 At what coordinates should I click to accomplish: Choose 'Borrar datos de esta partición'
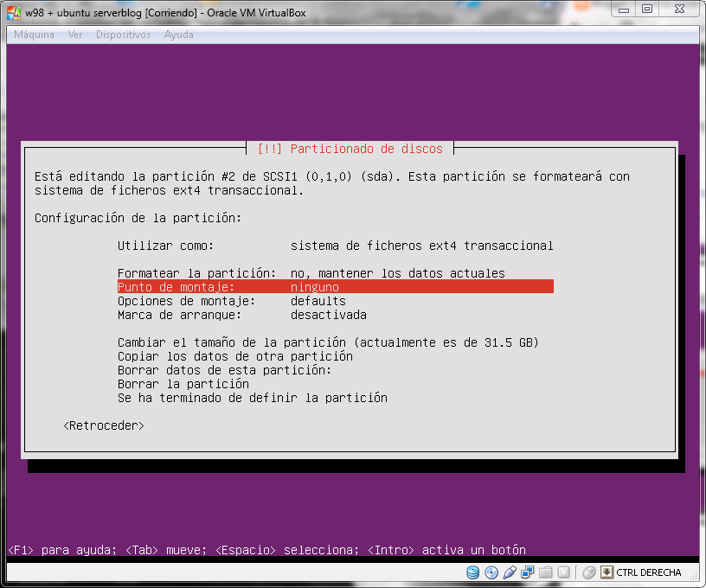pyautogui.click(x=224, y=370)
